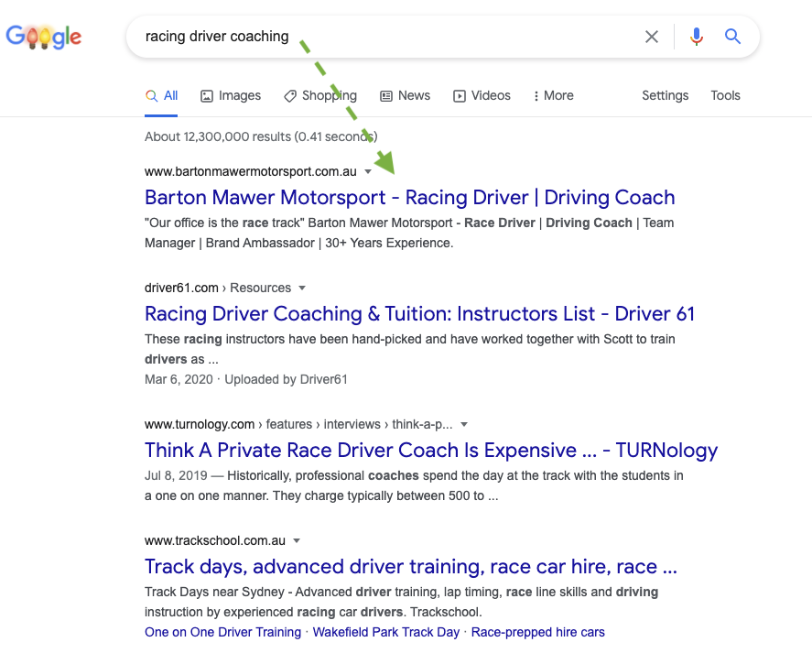Image resolution: width=812 pixels, height=653 pixels.
Task: Open Racing Driver Coaching & Tuition result
Action: click(x=419, y=313)
